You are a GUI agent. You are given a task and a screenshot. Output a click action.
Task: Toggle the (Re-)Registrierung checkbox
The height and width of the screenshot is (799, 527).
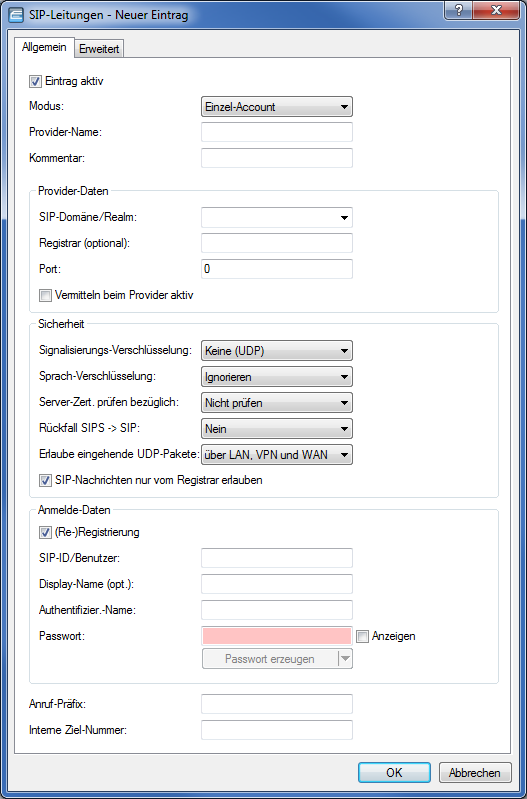(45, 532)
